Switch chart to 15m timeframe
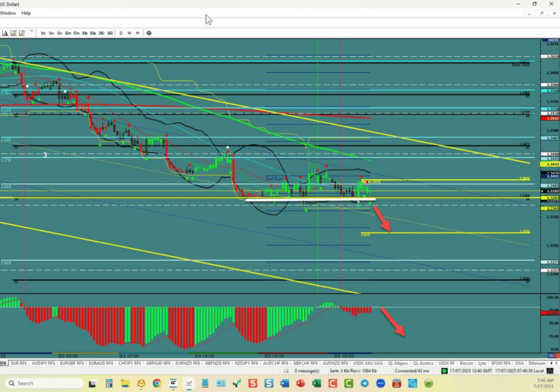Image resolution: width=560 pixels, height=392 pixels. 76,34
